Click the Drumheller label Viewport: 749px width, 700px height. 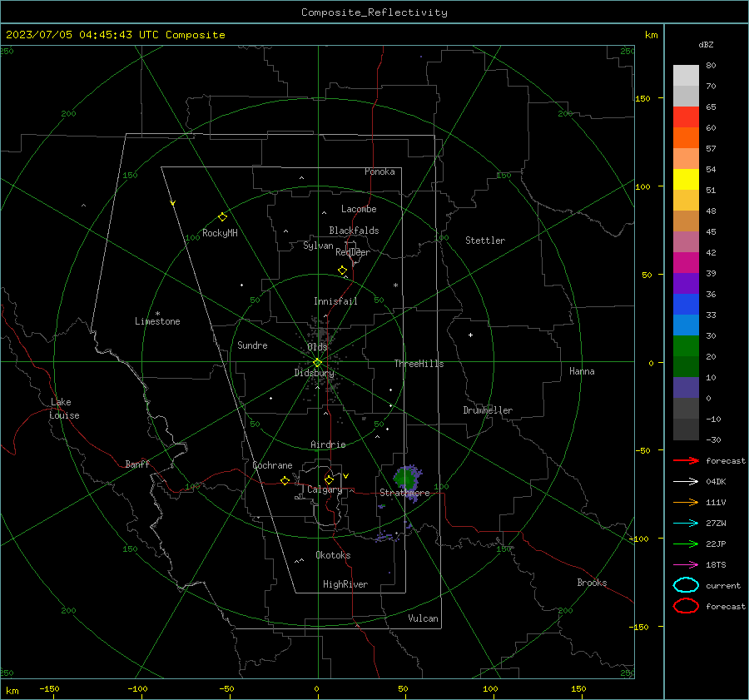click(x=488, y=410)
